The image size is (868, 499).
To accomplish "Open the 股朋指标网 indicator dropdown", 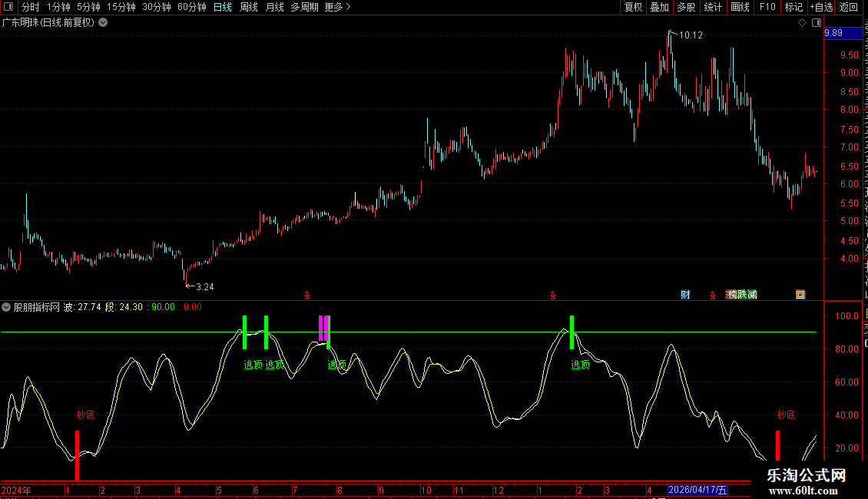I will click(6, 307).
